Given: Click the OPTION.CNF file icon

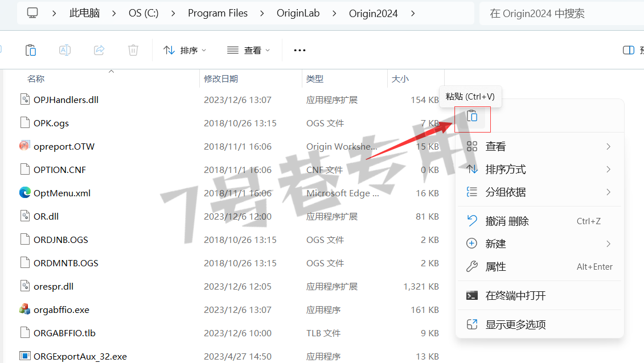Looking at the screenshot, I should tap(25, 169).
